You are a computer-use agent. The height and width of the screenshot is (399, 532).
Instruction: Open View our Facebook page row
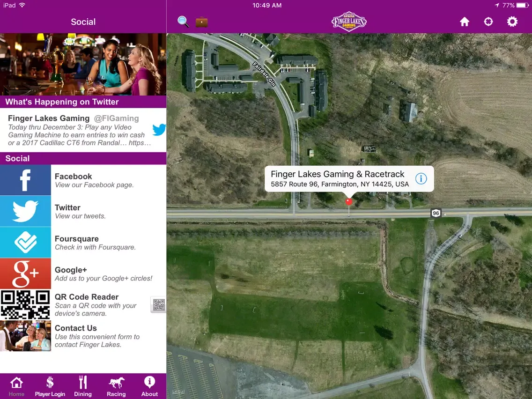tap(83, 180)
